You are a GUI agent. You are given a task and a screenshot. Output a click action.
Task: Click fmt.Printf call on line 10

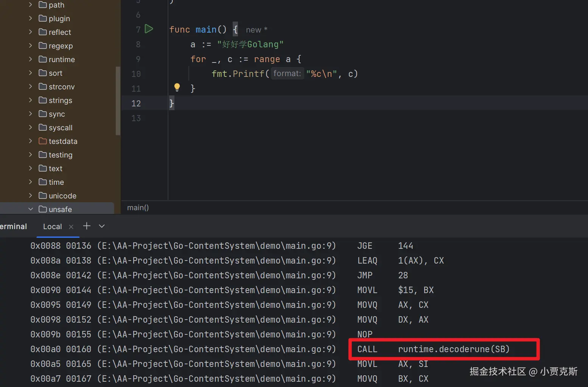238,74
